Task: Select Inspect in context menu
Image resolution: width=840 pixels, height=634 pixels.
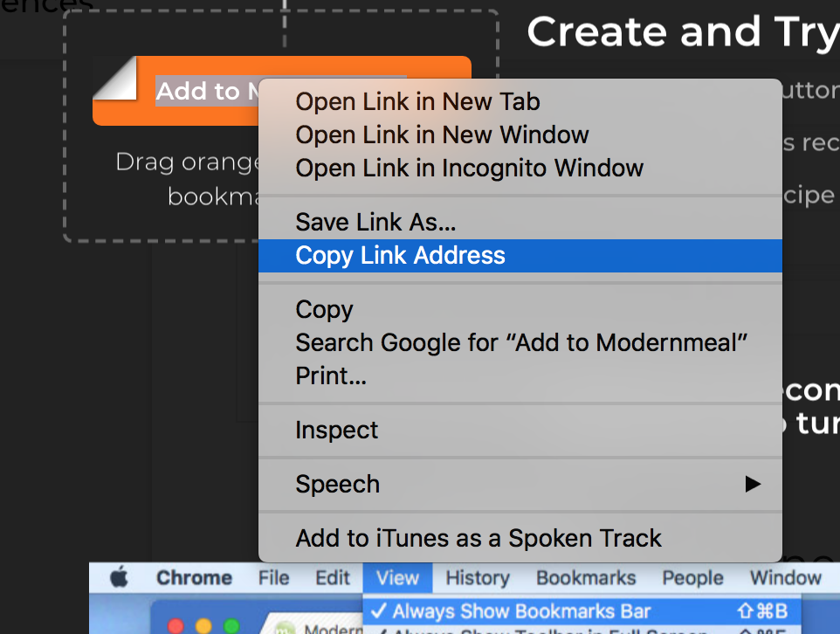Action: [520, 430]
